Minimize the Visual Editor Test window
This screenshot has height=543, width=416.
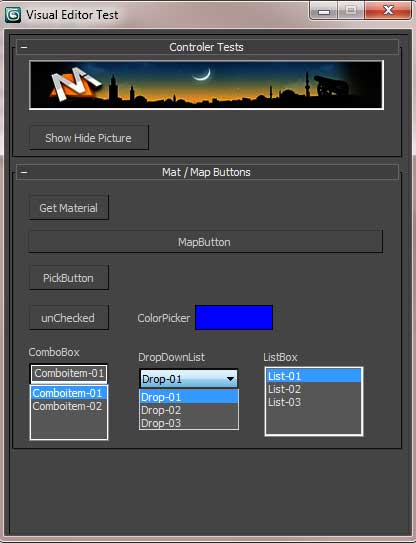pyautogui.click(x=324, y=11)
